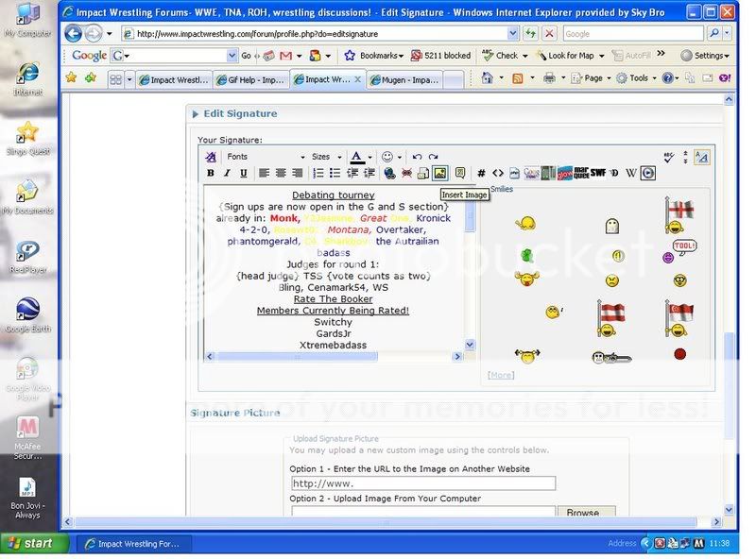Click the Bold formatting icon

[211, 174]
